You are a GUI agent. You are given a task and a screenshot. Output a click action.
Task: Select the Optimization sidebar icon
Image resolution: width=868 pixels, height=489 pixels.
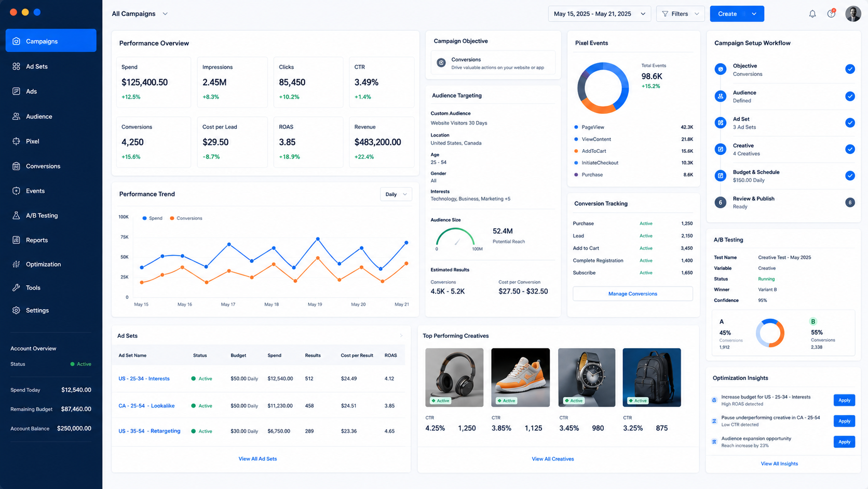16,264
